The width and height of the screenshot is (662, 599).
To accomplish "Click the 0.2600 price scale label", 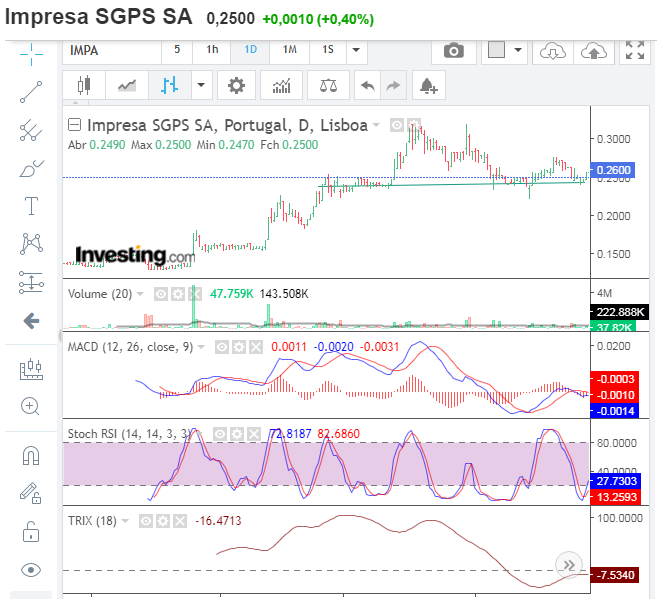I will pos(613,170).
